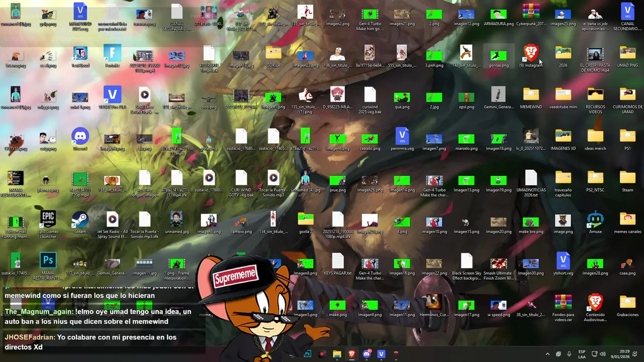Select the ytshort.veg project file
The width and height of the screenshot is (644, 362).
pos(563,264)
